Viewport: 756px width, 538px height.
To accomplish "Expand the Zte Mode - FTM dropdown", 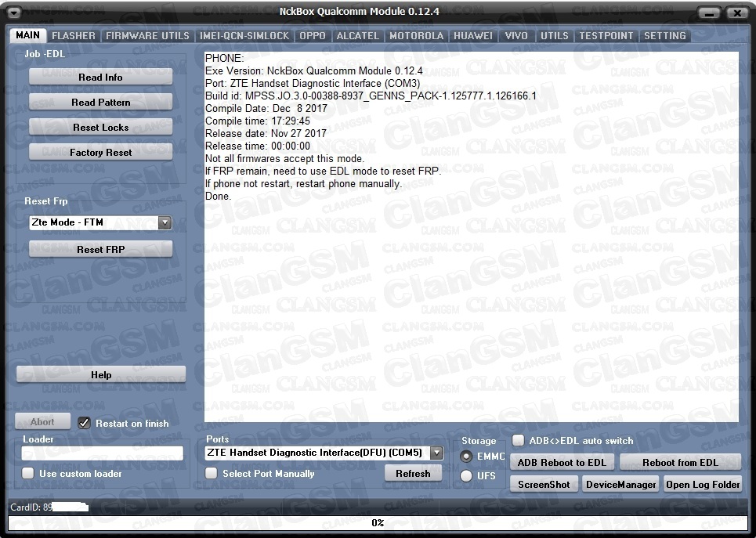I will tap(165, 222).
